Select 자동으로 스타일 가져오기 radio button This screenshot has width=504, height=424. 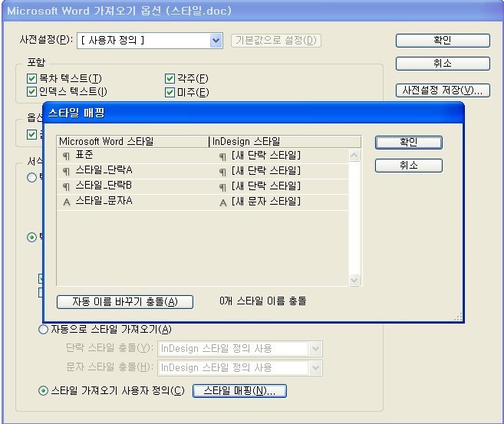44,330
